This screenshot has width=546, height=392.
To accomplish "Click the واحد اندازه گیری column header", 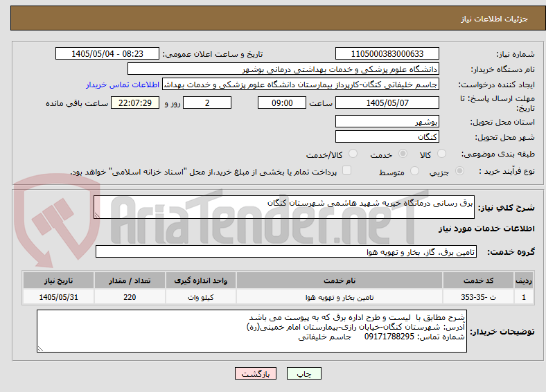I will pyautogui.click(x=200, y=280).
